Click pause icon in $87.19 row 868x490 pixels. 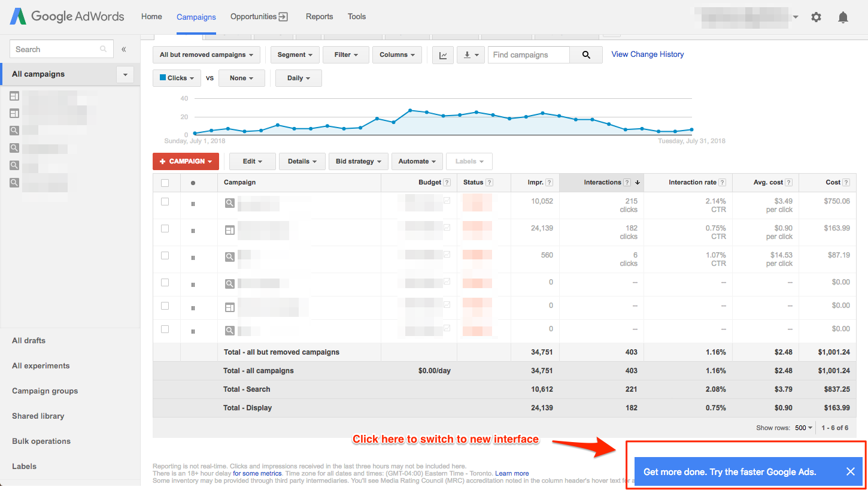coord(193,258)
